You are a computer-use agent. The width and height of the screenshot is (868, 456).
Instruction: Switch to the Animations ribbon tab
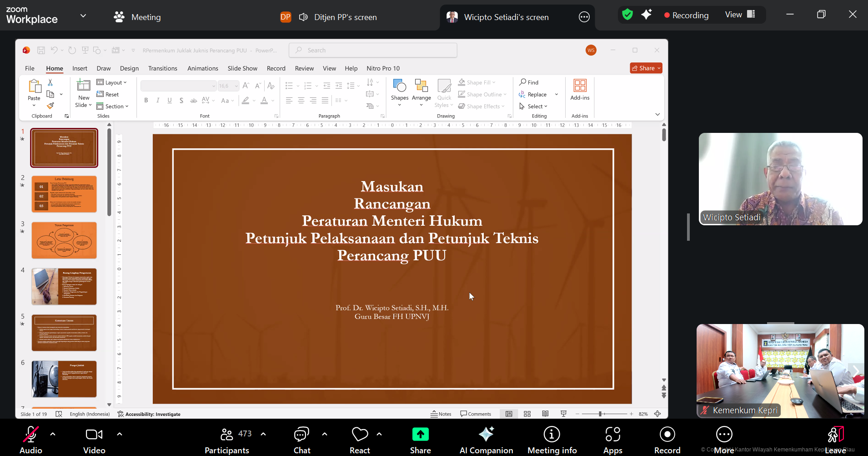pos(202,68)
